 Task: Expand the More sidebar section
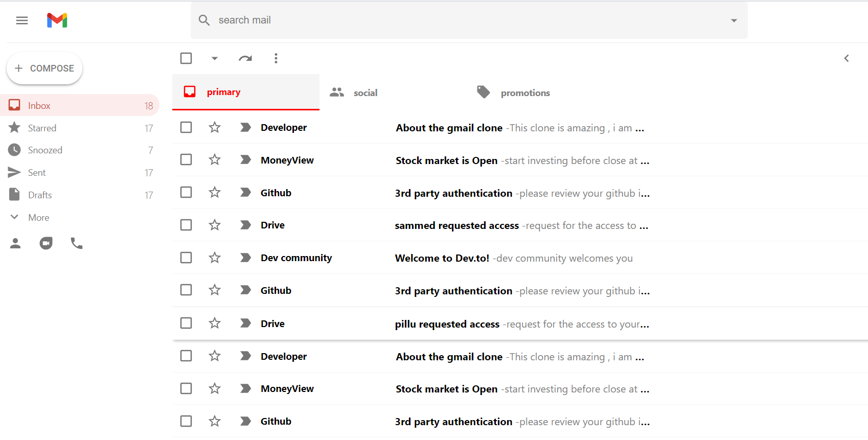(80, 217)
